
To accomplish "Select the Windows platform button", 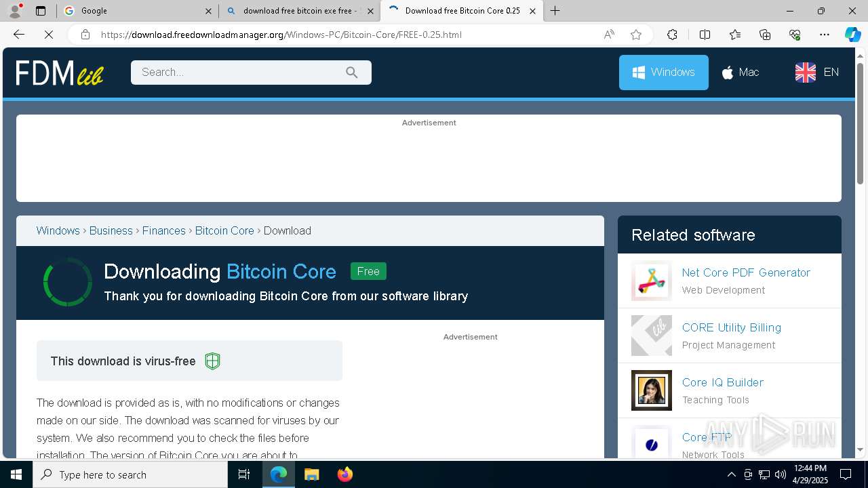I will click(664, 73).
